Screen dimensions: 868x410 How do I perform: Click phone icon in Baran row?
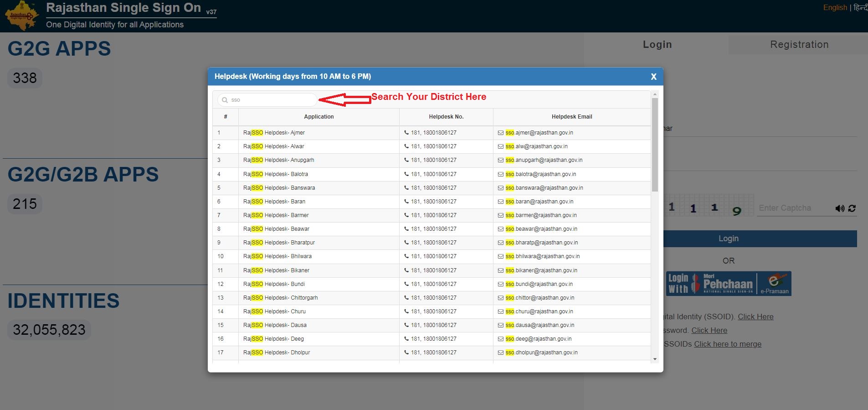click(406, 202)
